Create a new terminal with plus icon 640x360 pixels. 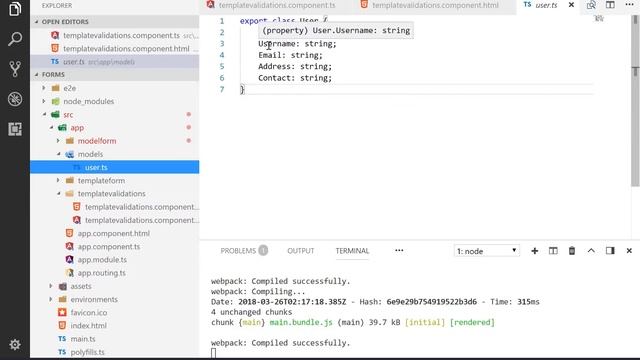coord(534,251)
